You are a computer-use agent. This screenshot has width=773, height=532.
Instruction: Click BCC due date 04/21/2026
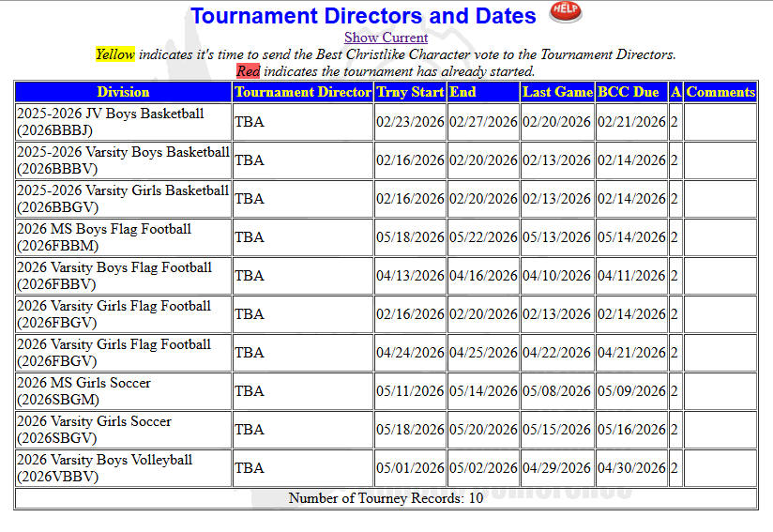631,353
